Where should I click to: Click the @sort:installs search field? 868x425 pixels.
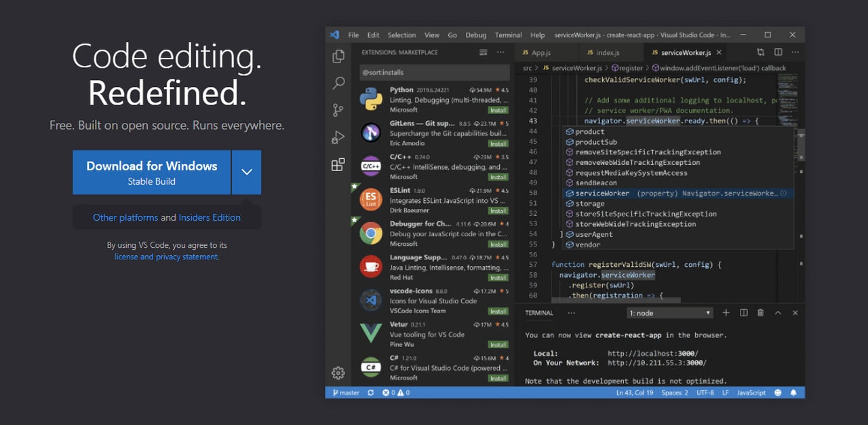click(x=435, y=72)
